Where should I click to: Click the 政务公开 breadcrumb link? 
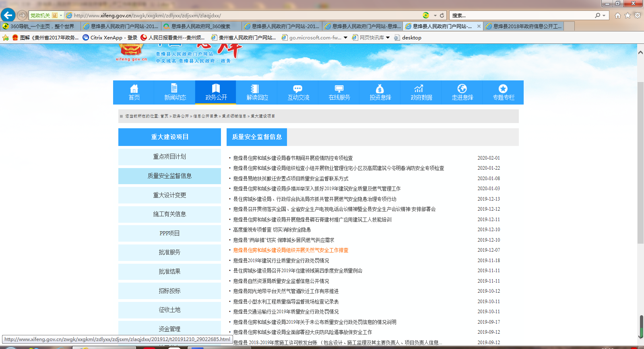coord(181,116)
